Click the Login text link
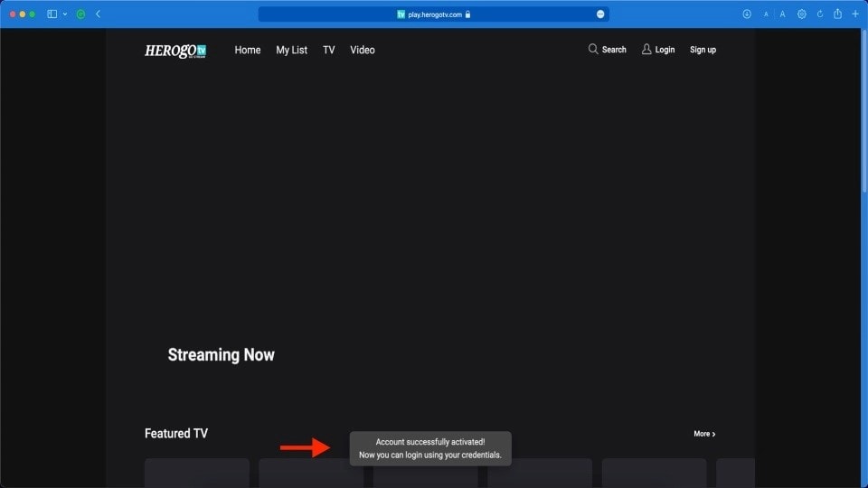The image size is (868, 488). click(x=665, y=50)
